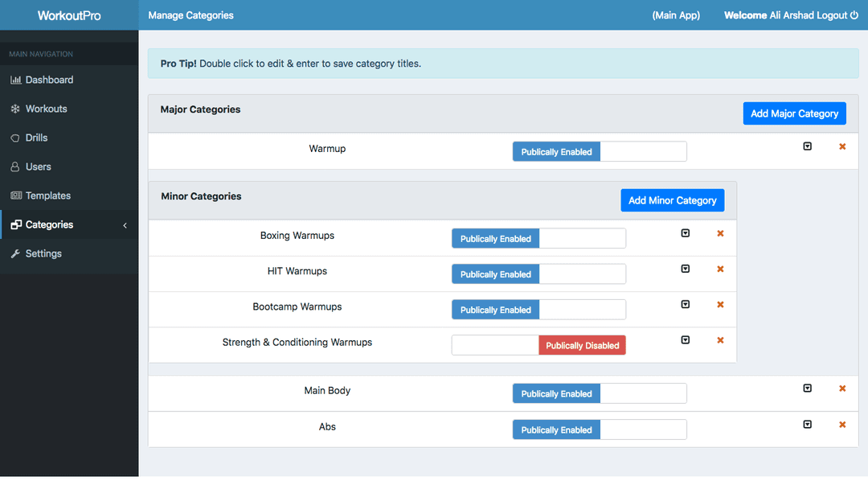Click the Main Body title

(x=327, y=390)
